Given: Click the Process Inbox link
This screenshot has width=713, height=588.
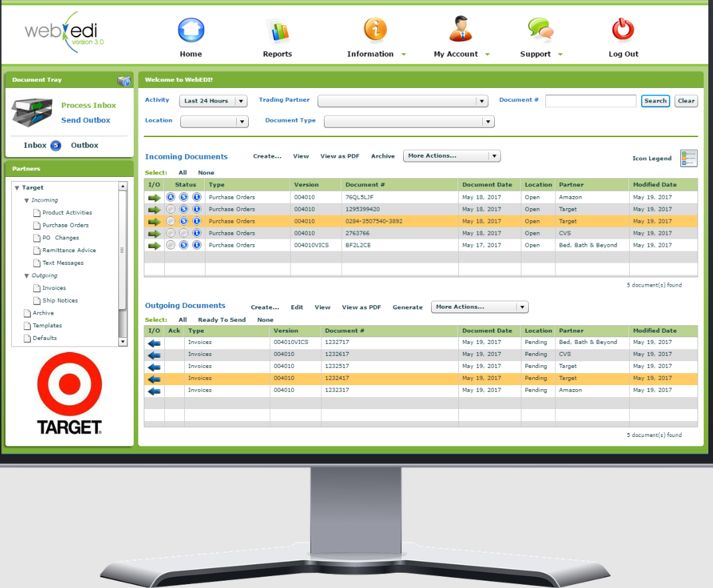Looking at the screenshot, I should tap(88, 106).
